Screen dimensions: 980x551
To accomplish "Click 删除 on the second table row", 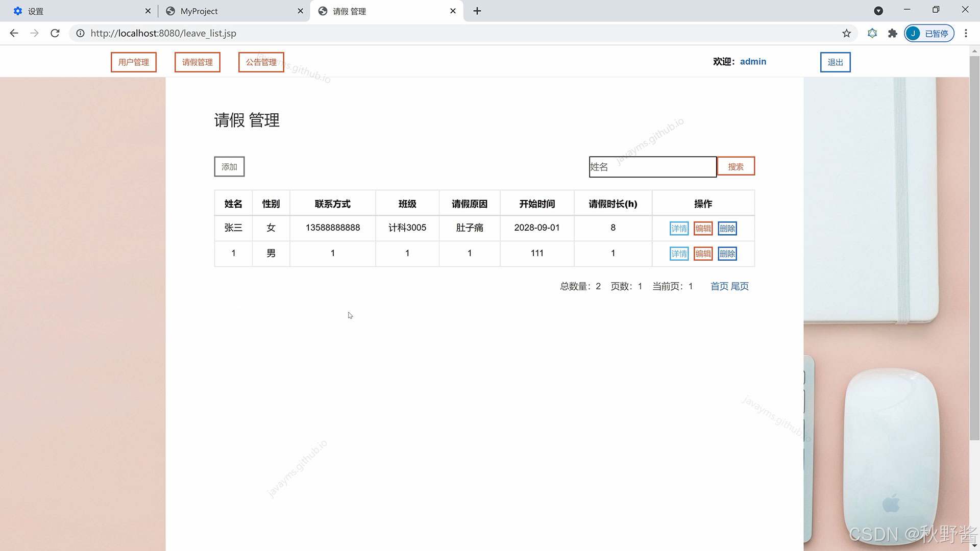I will pos(727,254).
